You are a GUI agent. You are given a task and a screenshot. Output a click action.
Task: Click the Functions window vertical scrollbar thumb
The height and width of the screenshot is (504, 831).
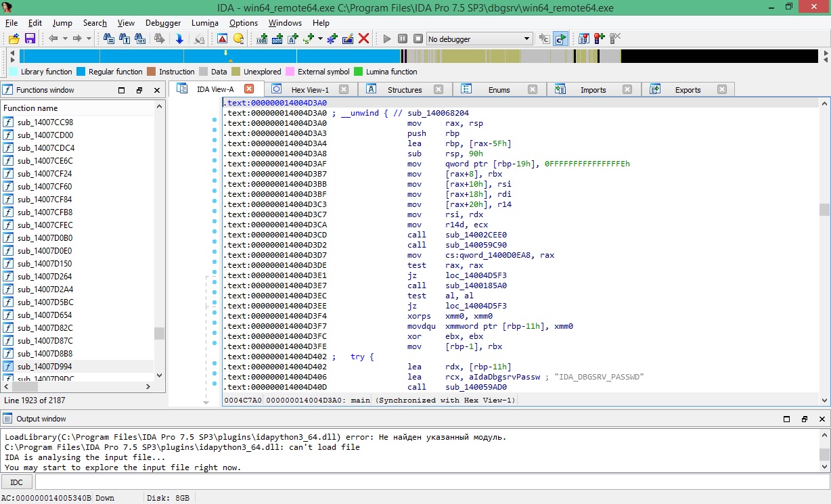click(x=159, y=334)
